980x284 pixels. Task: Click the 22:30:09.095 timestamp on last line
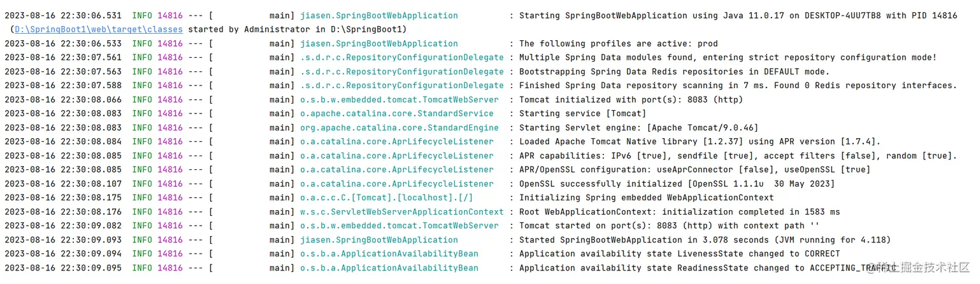(x=91, y=268)
